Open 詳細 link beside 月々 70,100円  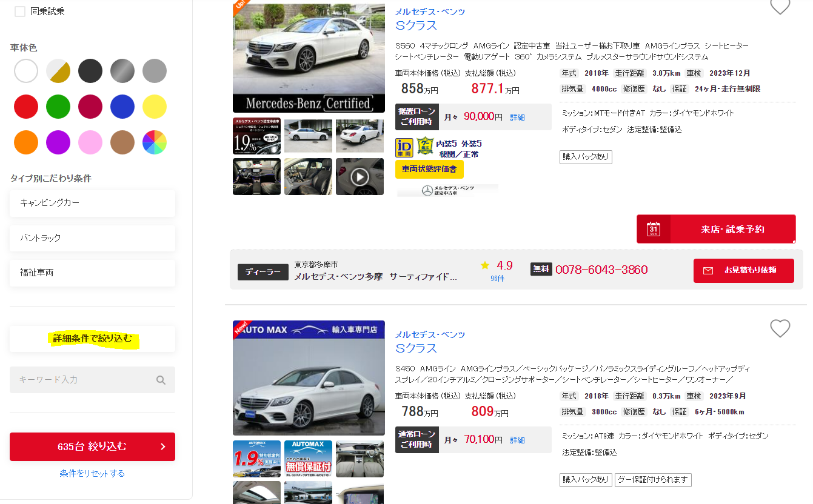[x=517, y=440]
